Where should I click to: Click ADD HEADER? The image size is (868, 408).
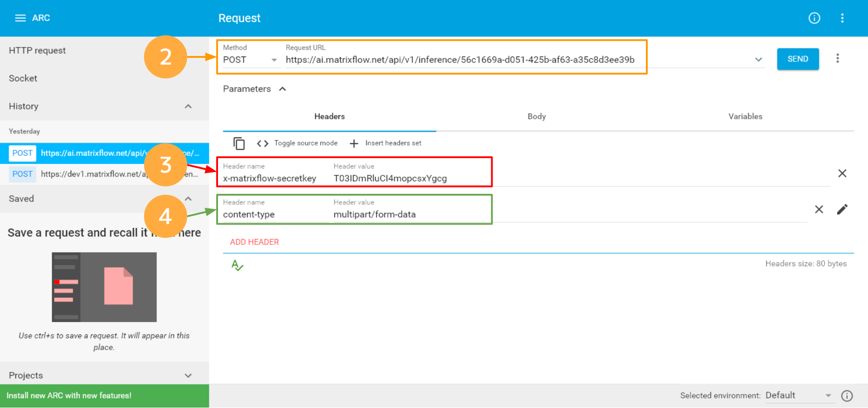click(254, 242)
